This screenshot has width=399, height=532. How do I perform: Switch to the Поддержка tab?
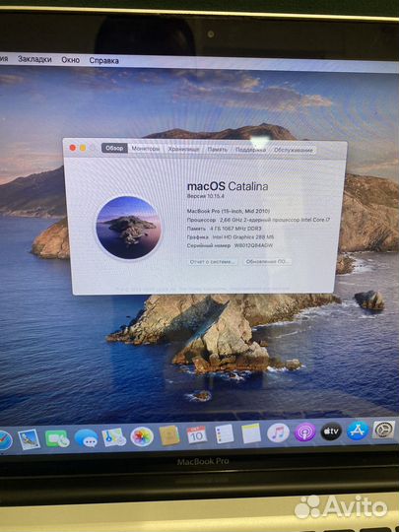(x=250, y=150)
